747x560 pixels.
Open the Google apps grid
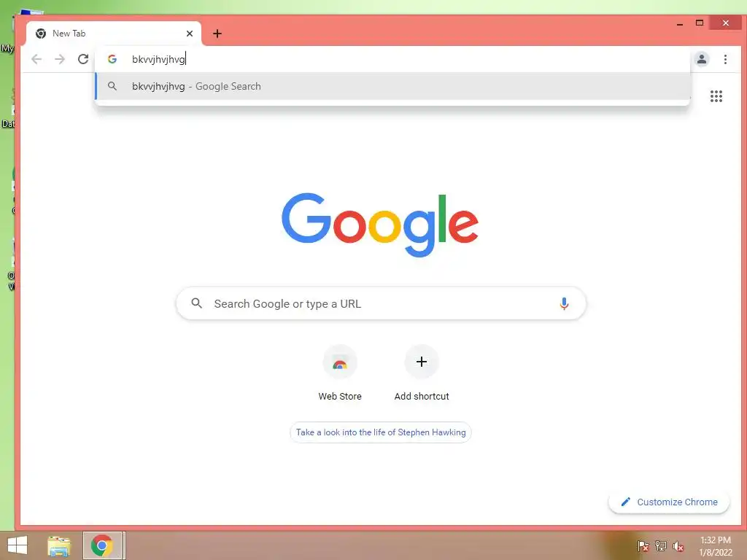click(716, 96)
